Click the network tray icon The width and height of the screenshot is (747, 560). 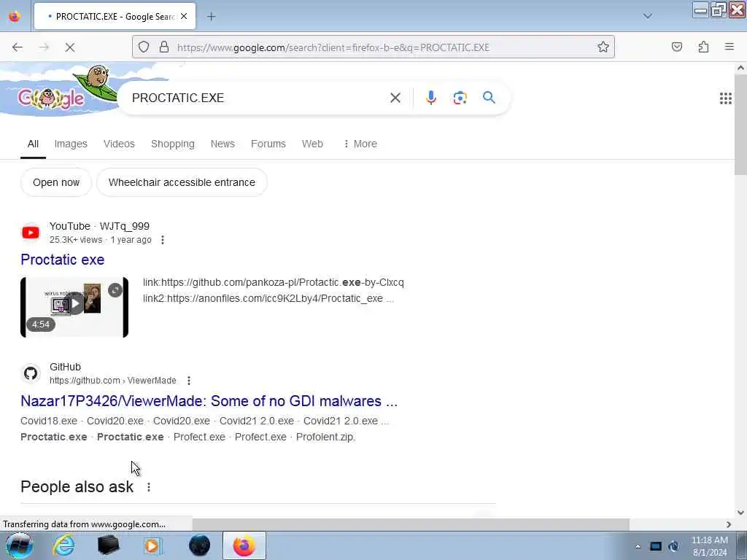pos(656,546)
